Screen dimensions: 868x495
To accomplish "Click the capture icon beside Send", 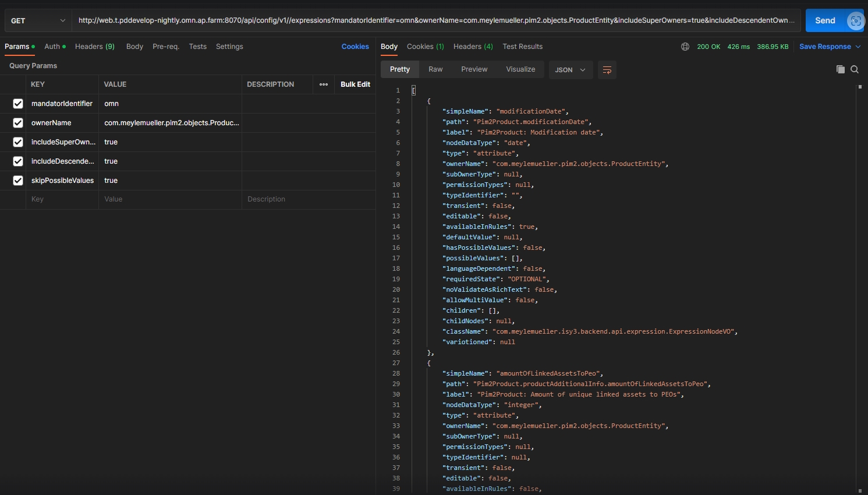I will click(x=855, y=21).
